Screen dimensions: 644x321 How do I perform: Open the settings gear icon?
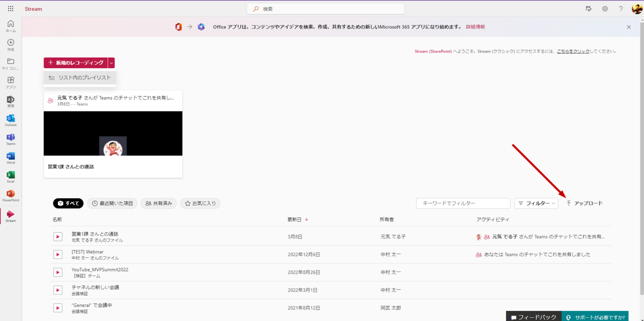click(x=605, y=9)
